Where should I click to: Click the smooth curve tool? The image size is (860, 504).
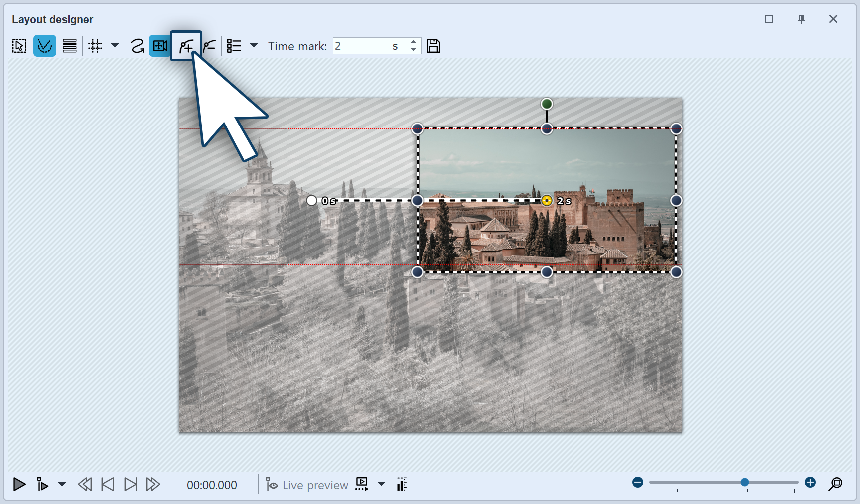tap(138, 45)
